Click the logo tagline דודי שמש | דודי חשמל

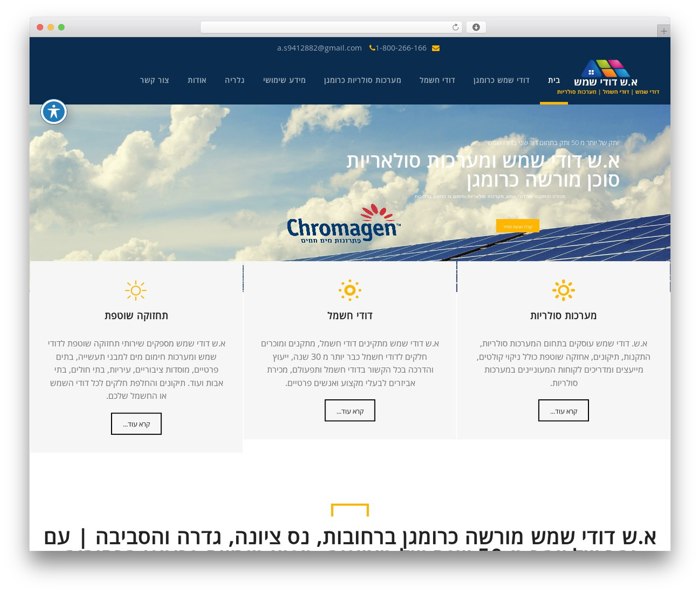point(608,92)
